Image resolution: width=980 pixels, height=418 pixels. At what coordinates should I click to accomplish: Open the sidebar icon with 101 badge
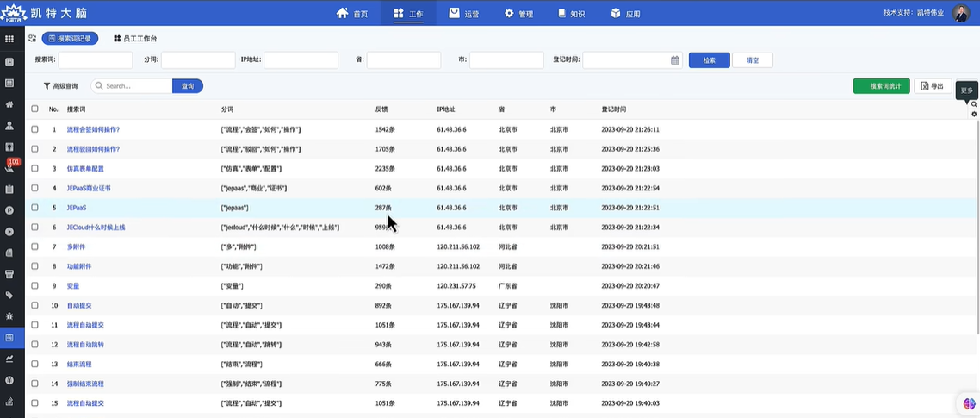(9, 167)
